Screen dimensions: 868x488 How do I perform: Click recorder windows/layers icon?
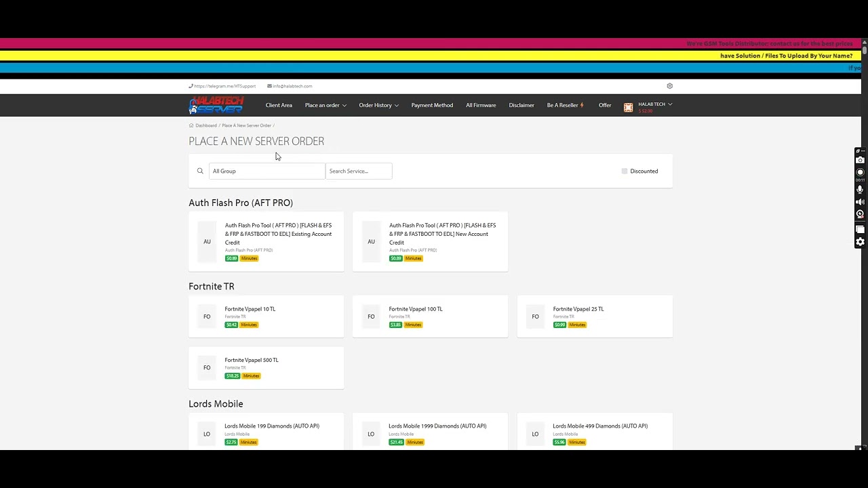(860, 230)
